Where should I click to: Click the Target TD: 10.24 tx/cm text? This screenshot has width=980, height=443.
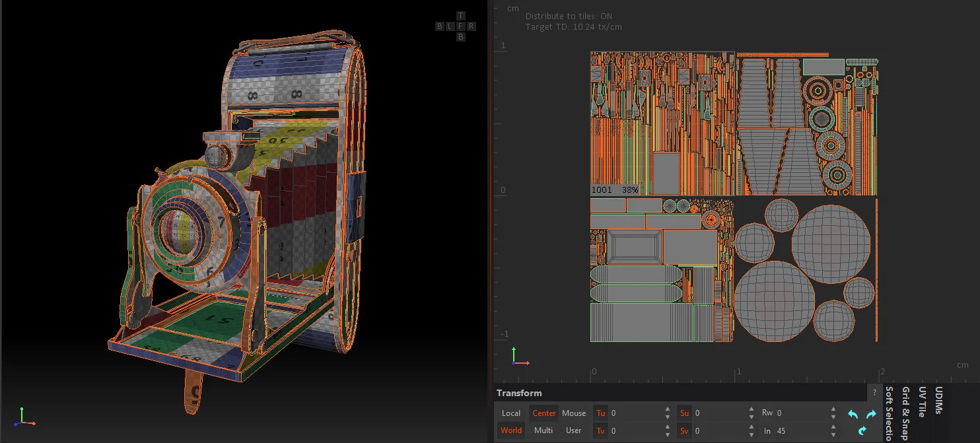(x=573, y=27)
